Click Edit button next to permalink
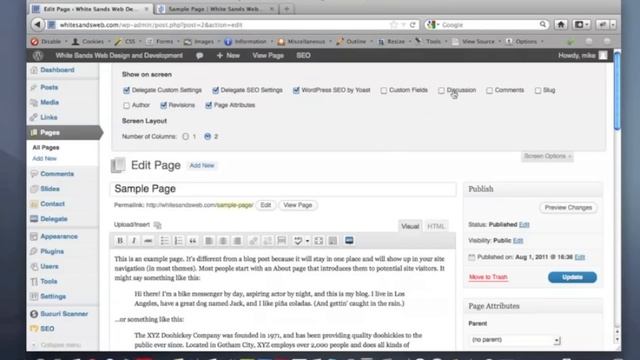The image size is (640, 360). [x=266, y=205]
